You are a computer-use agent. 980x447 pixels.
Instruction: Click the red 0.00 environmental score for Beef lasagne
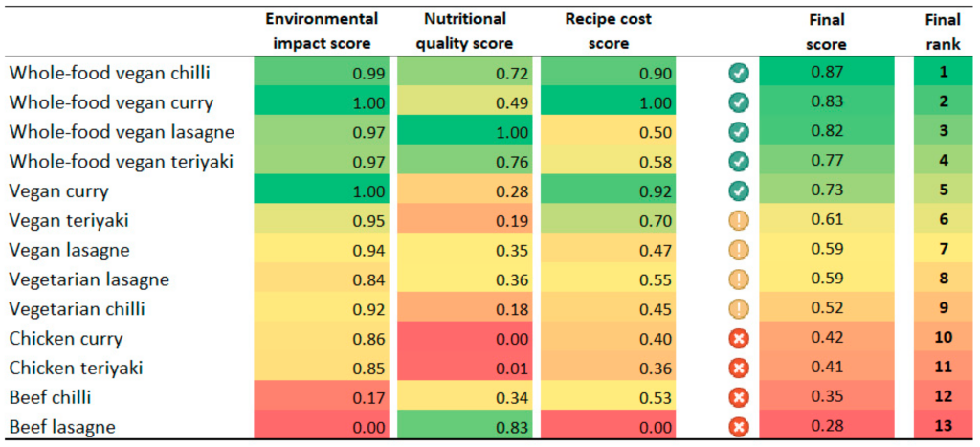tap(322, 426)
